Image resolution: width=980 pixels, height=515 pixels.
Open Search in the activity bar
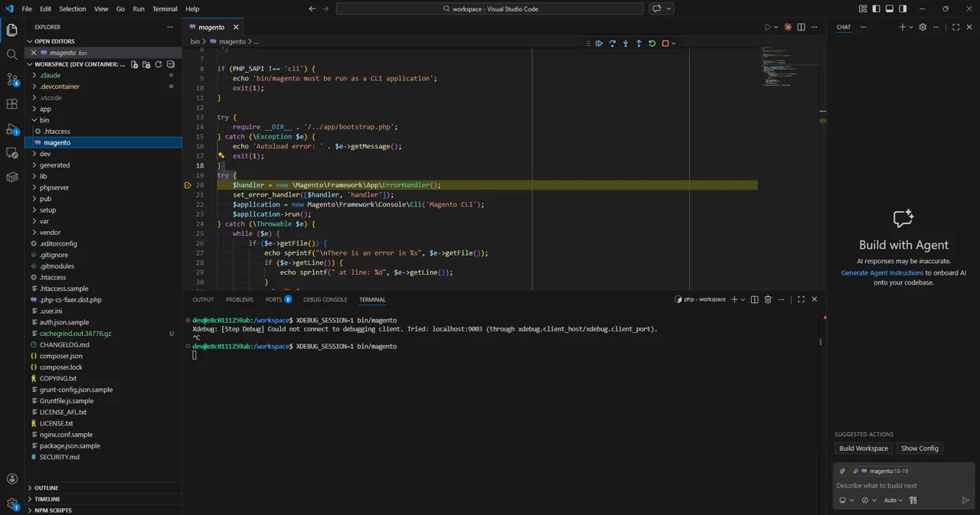coord(11,54)
